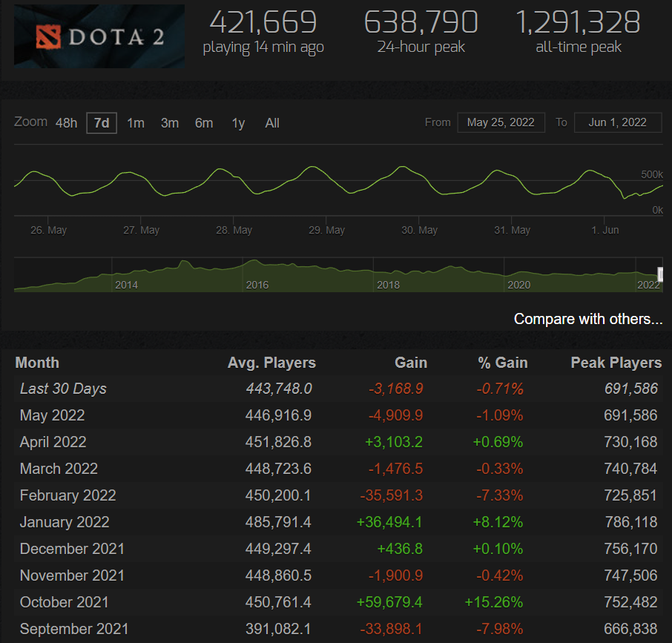
Task: Click percent gain value -7.98%
Action: 500,629
